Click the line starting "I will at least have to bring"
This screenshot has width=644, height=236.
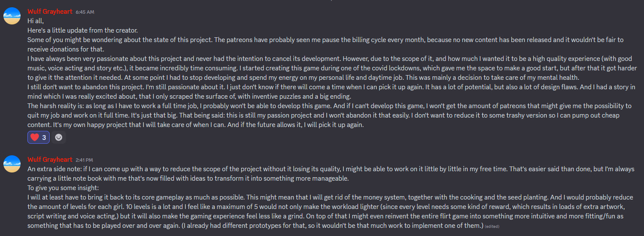[x=171, y=197]
